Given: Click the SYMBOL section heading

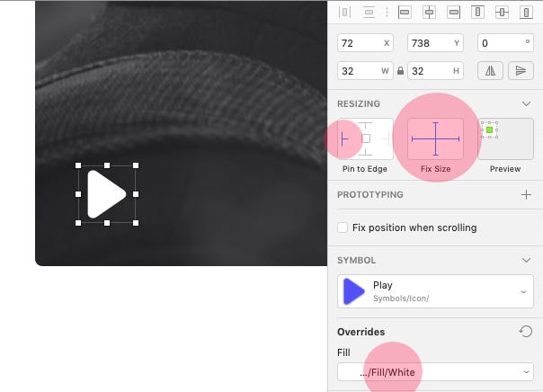Looking at the screenshot, I should click(x=356, y=260).
